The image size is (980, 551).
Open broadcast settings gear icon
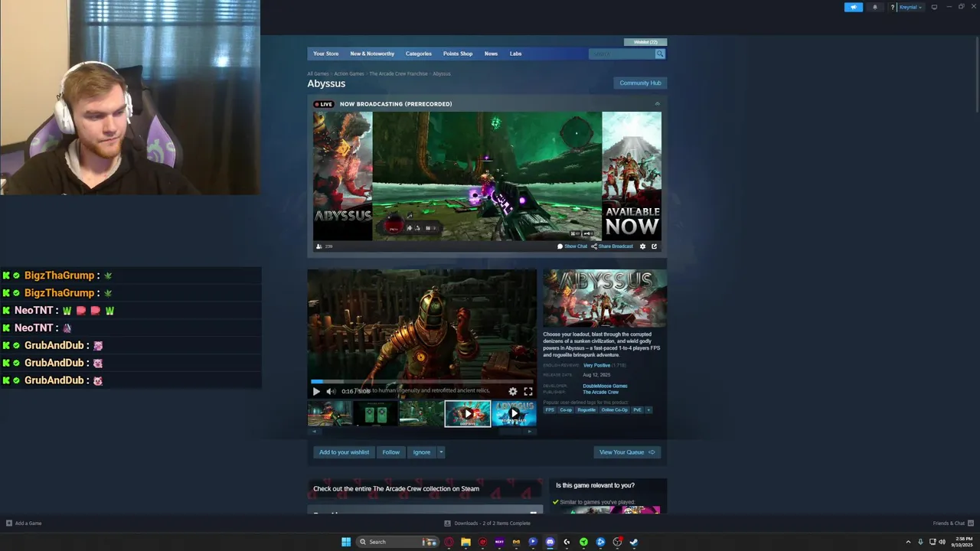click(642, 246)
